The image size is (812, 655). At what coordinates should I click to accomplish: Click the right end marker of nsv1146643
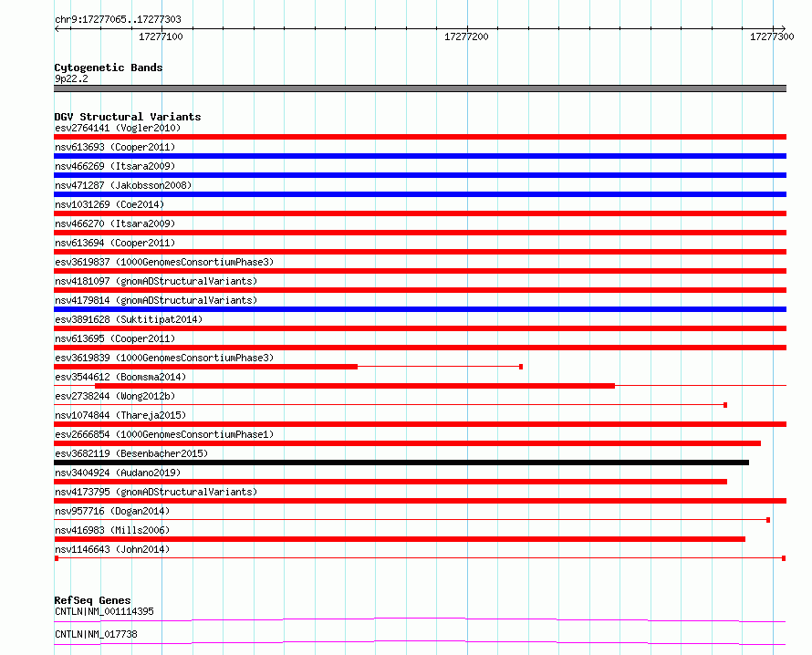click(784, 558)
